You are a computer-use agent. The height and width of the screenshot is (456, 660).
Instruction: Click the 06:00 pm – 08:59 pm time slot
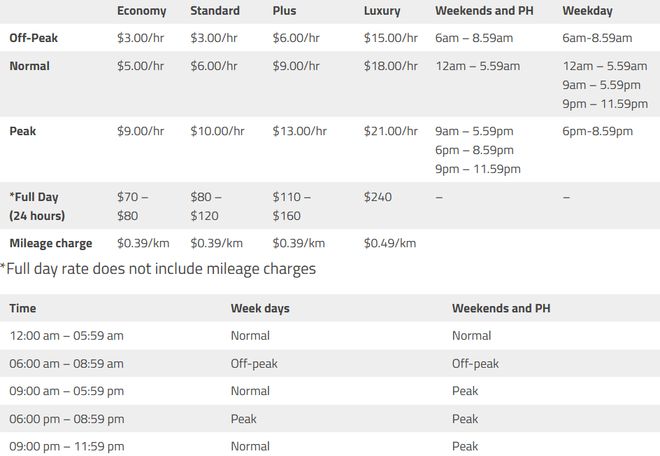click(x=67, y=419)
